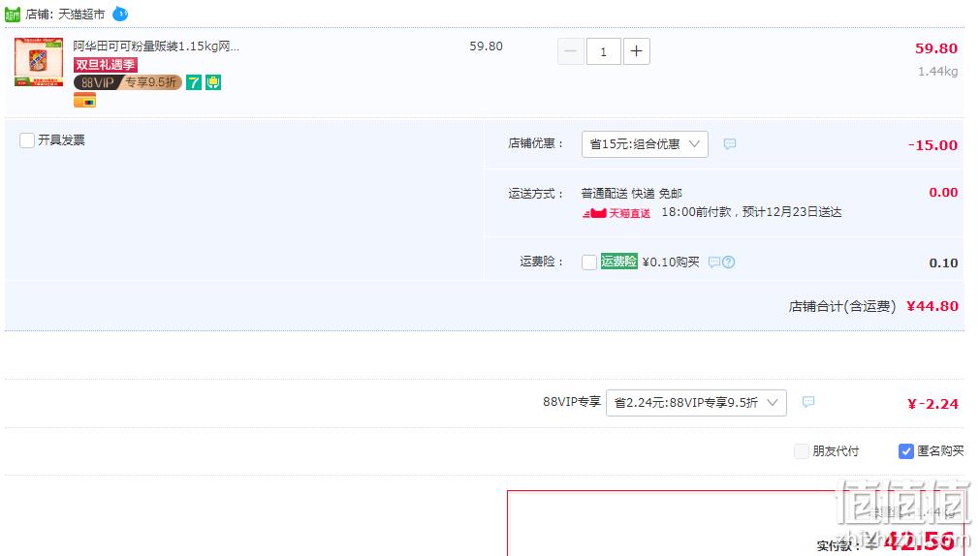Click the comment icon beside 88VIP dropdown
Image resolution: width=980 pixels, height=556 pixels.
(808, 402)
